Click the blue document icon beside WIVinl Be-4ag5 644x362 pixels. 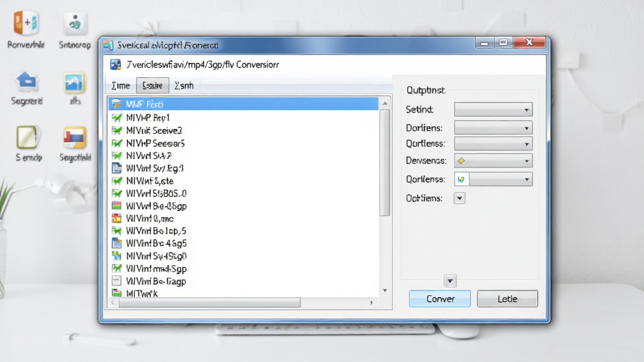coord(116,243)
